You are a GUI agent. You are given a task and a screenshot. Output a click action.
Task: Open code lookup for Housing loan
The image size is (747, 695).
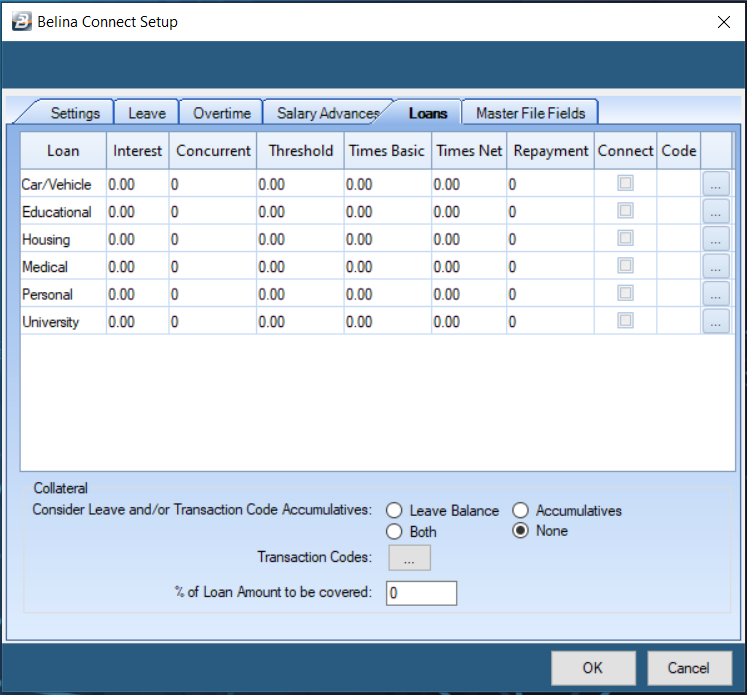coord(716,239)
